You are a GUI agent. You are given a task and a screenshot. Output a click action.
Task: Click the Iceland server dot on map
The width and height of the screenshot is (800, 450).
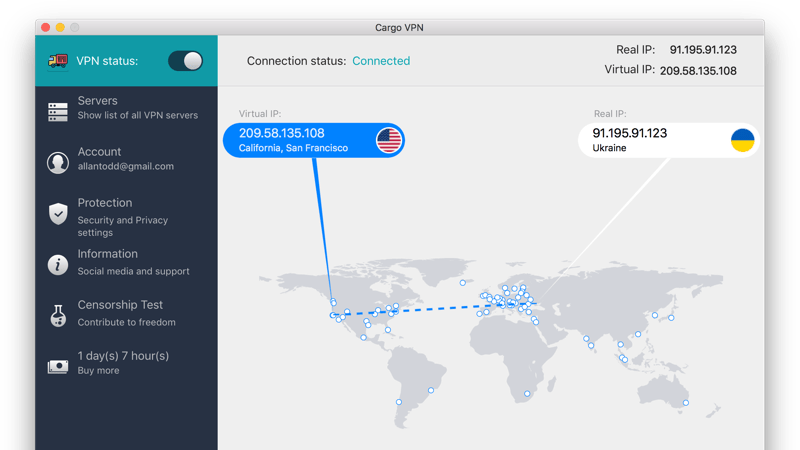pos(463,283)
